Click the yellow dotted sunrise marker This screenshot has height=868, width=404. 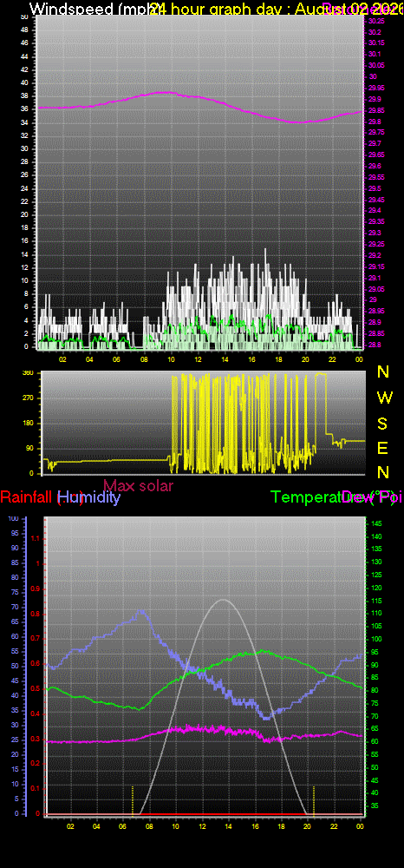pos(133,800)
